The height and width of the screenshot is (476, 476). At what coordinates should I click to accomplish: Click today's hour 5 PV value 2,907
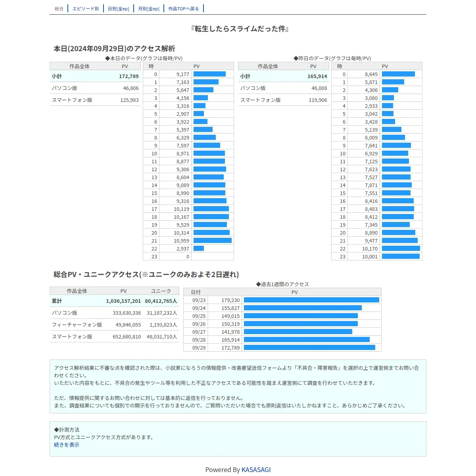[183, 114]
